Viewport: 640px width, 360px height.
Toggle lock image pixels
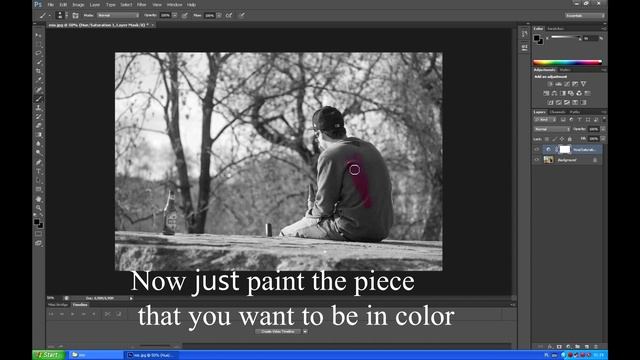click(x=554, y=139)
